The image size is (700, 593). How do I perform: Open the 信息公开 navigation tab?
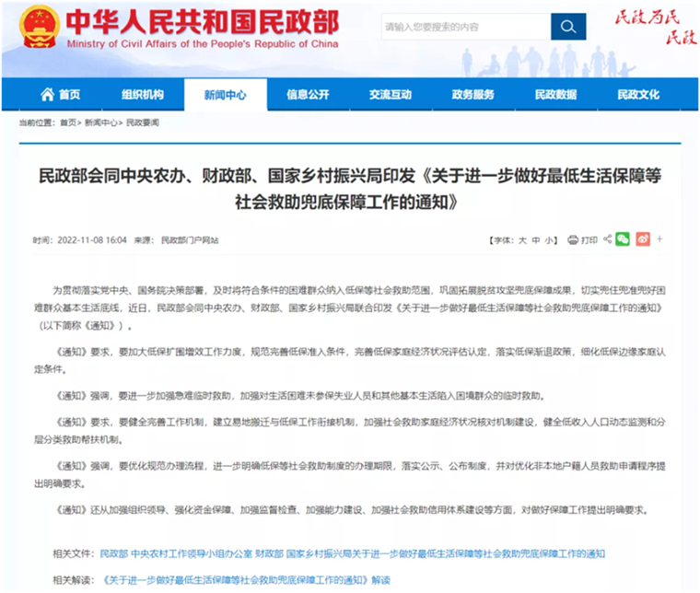click(308, 94)
